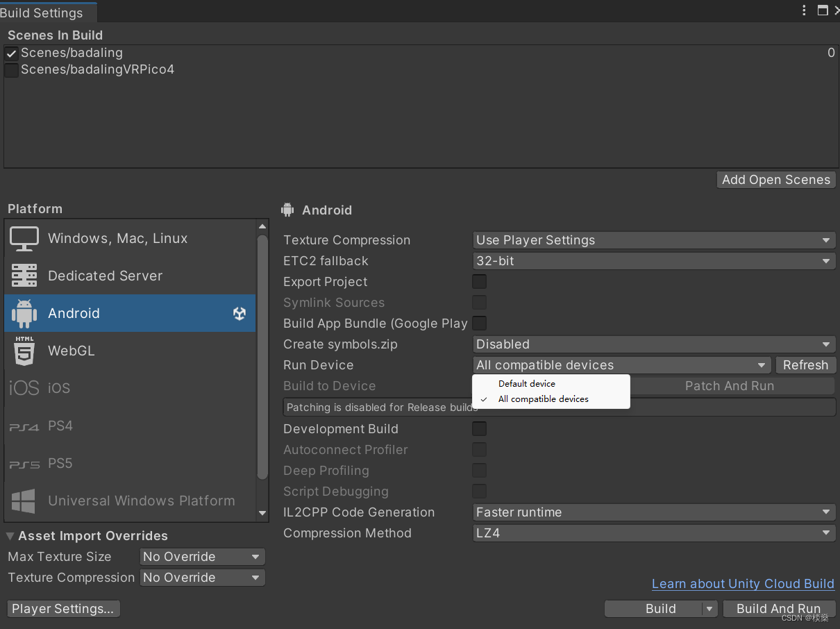
Task: Toggle the Script Debugging checkbox
Action: tap(479, 492)
